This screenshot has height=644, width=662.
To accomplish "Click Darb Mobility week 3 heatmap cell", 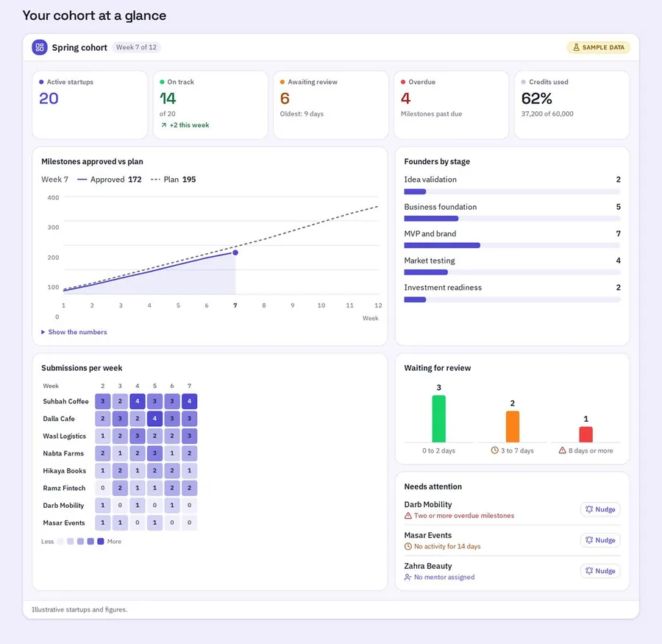I will point(120,506).
